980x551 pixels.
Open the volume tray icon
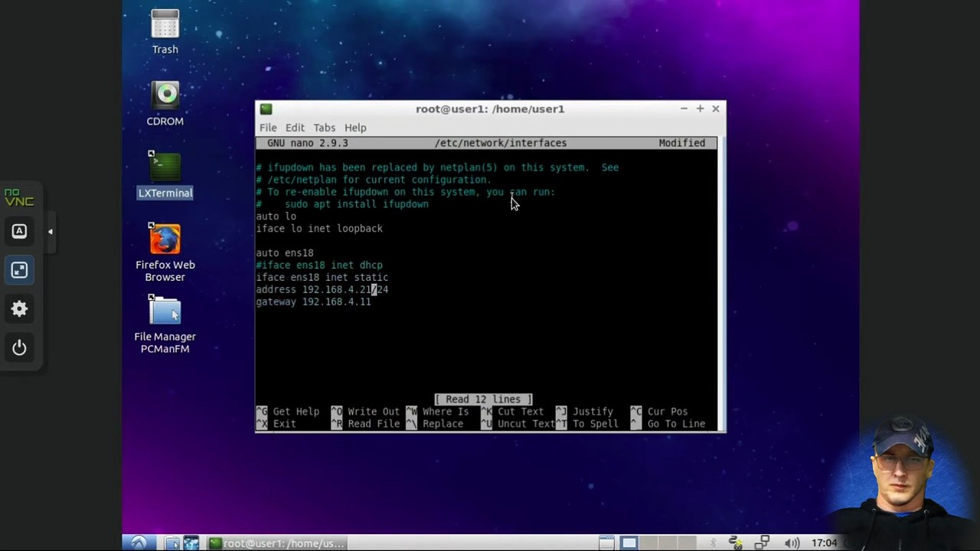pyautogui.click(x=792, y=543)
